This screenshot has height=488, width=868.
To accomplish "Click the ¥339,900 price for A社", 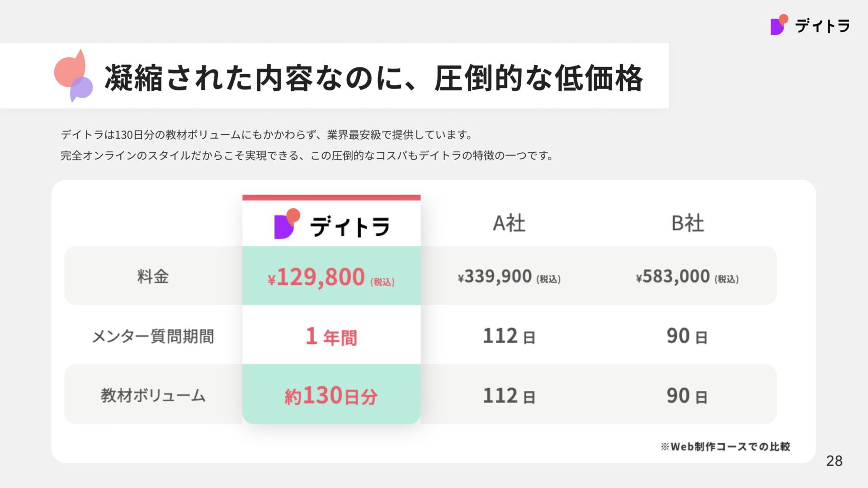I will coord(509,277).
